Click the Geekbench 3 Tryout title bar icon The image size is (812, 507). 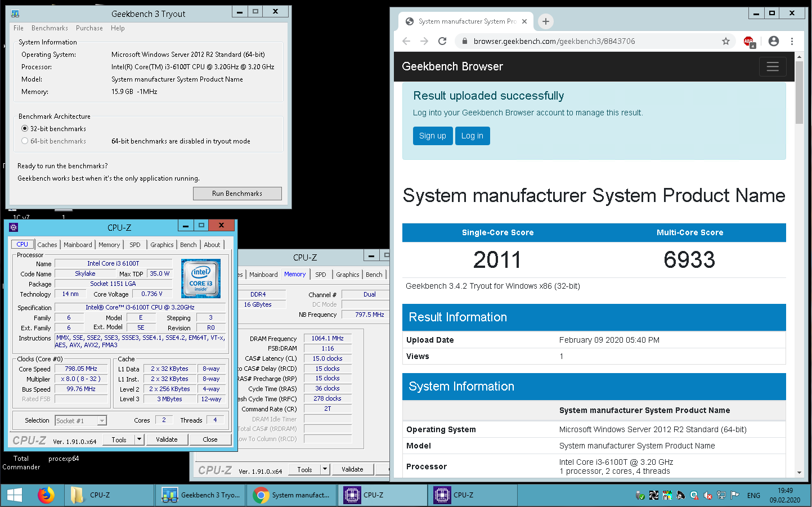pyautogui.click(x=15, y=14)
